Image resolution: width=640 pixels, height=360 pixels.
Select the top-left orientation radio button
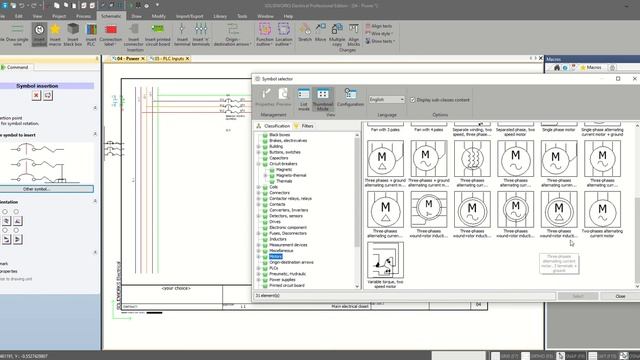[5, 211]
